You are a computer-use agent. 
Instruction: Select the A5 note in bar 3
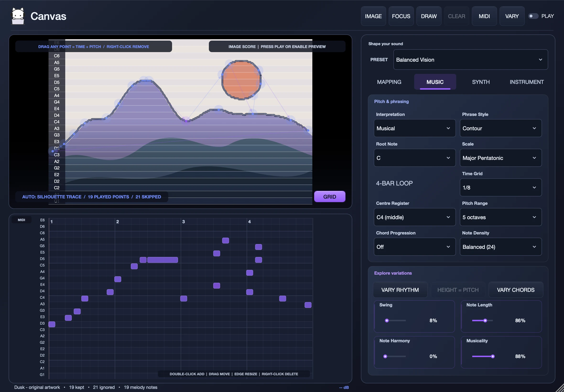pyautogui.click(x=225, y=240)
